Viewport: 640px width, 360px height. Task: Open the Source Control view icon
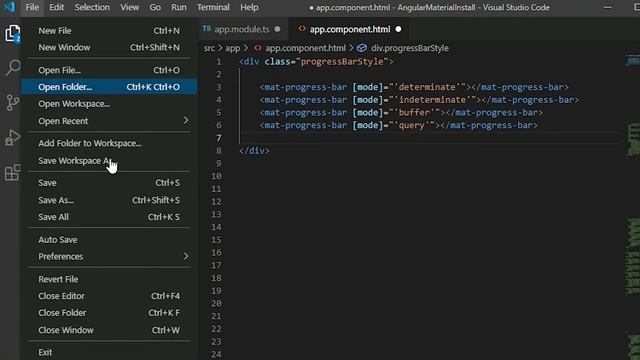pos(13,102)
